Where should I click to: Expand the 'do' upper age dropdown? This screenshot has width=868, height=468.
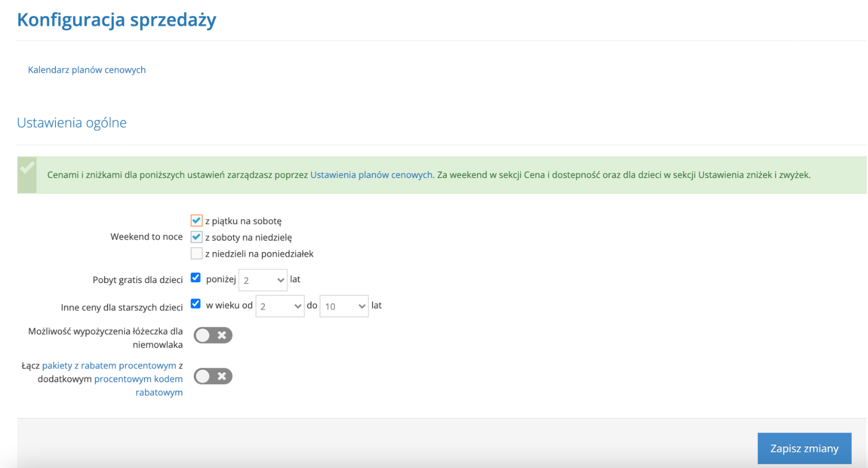pos(344,307)
